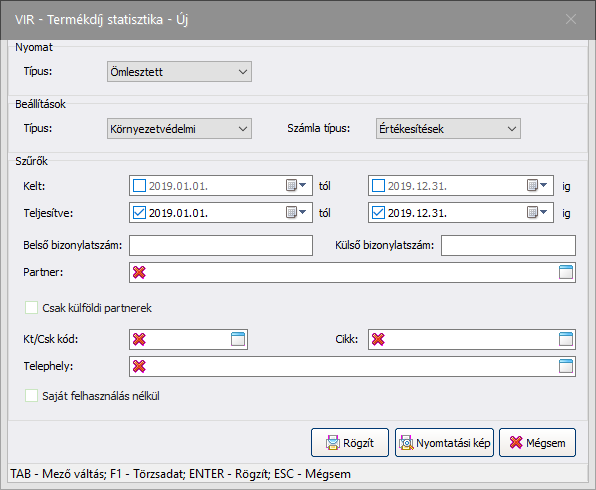The width and height of the screenshot is (596, 490).
Task: Tick Csak külföldi partnerek checkbox
Action: (31, 308)
